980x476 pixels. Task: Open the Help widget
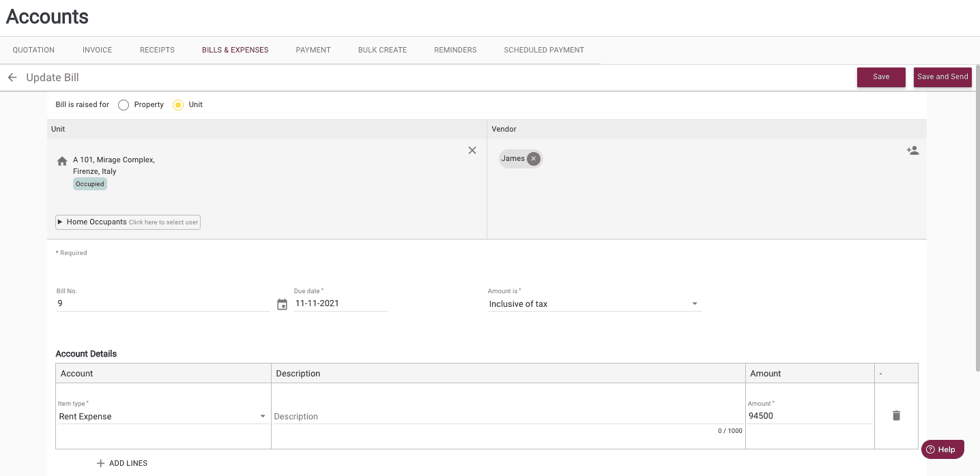(x=942, y=449)
